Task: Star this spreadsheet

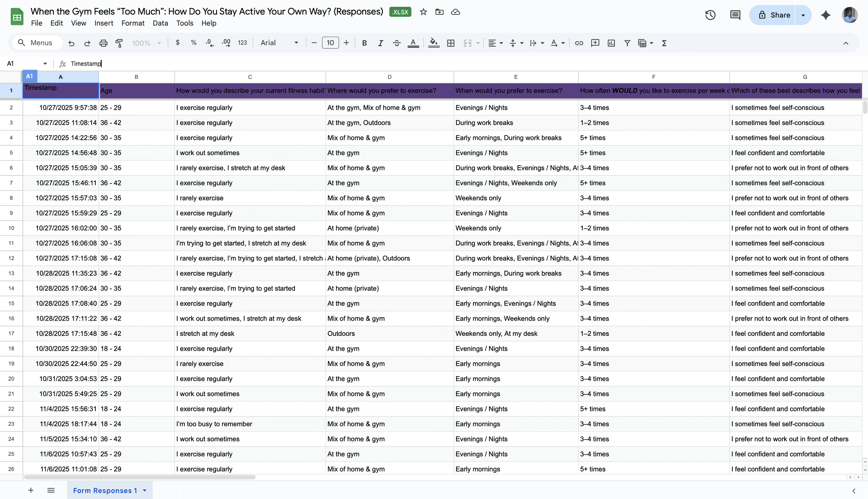Action: coord(423,12)
